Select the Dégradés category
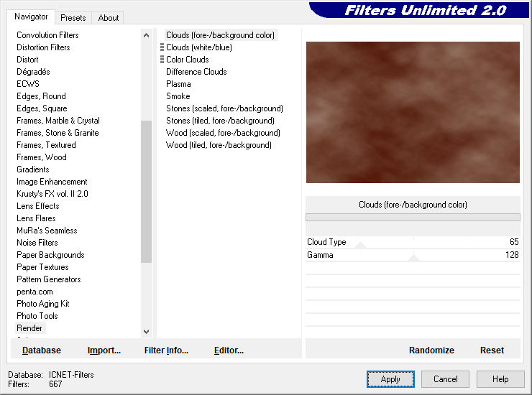This screenshot has width=532, height=395. coord(33,72)
